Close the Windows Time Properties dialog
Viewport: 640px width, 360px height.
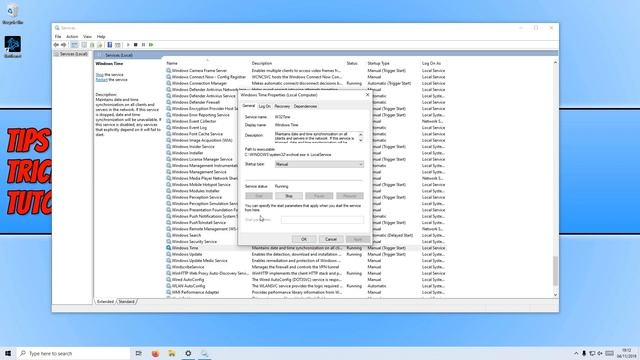click(x=367, y=95)
